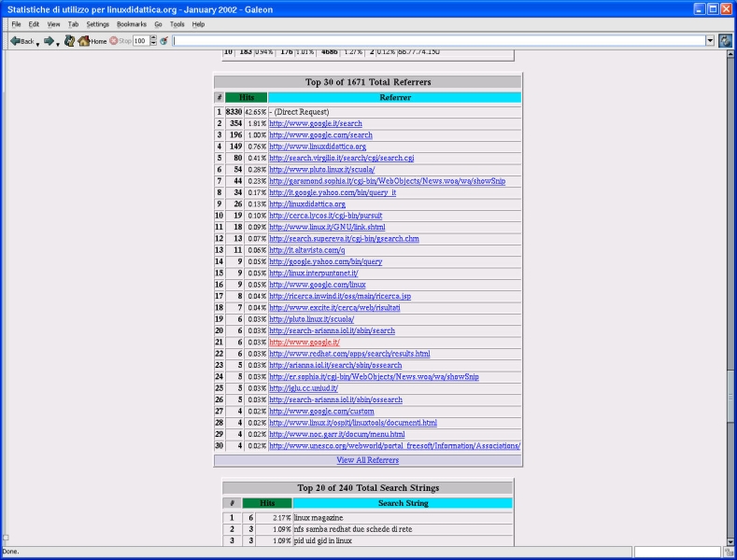Open the www.linux.it/GNU/link.shtml link

pyautogui.click(x=327, y=228)
